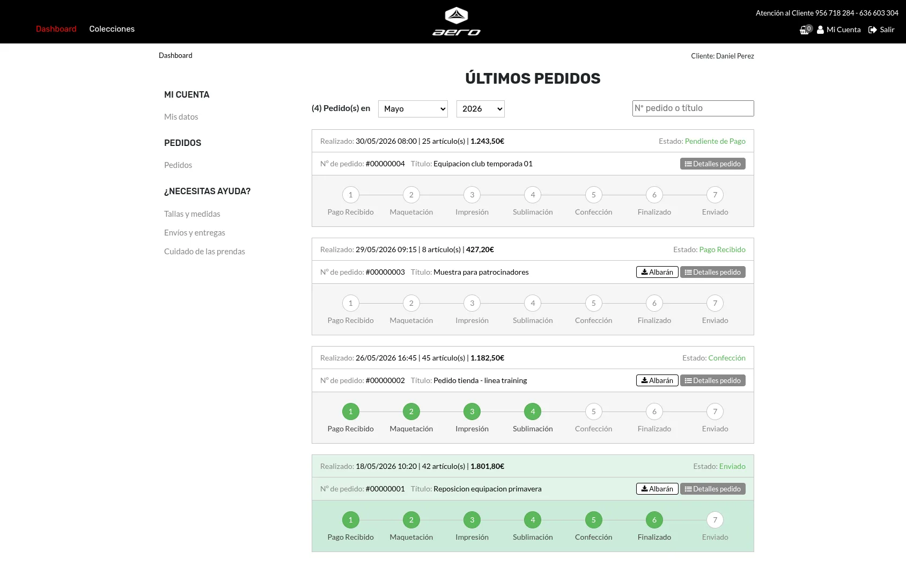Viewport: 906px width, 588px height.
Task: Download Albarán for order #00000002
Action: [657, 380]
